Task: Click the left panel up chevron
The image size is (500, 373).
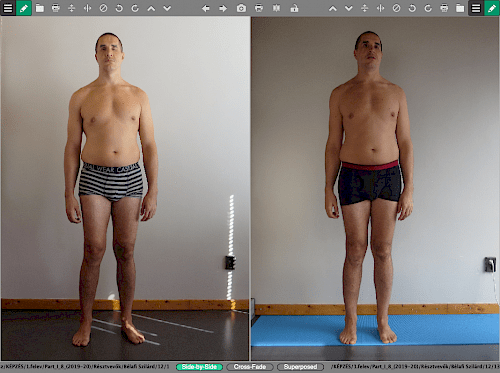Action: pyautogui.click(x=151, y=8)
